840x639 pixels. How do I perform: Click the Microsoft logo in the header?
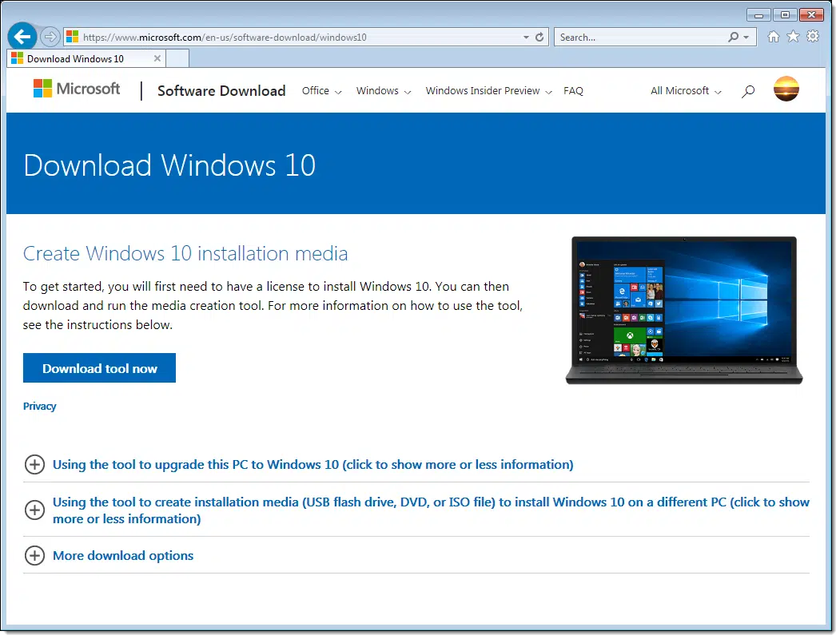[x=77, y=89]
